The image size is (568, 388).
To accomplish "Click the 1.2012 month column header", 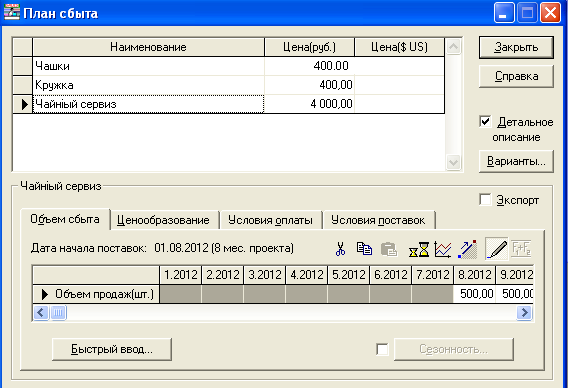I will [x=180, y=275].
